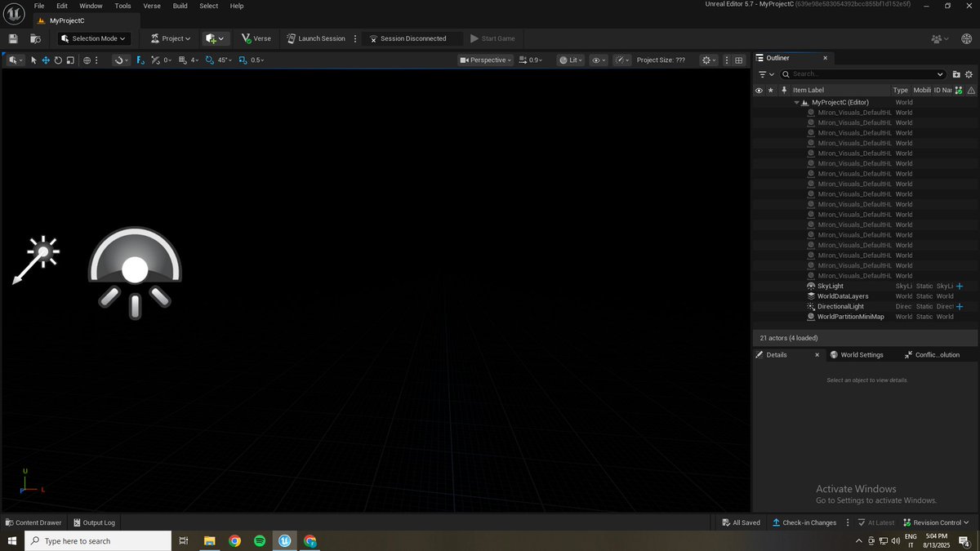Click the Outliner add folder icon

(x=956, y=74)
